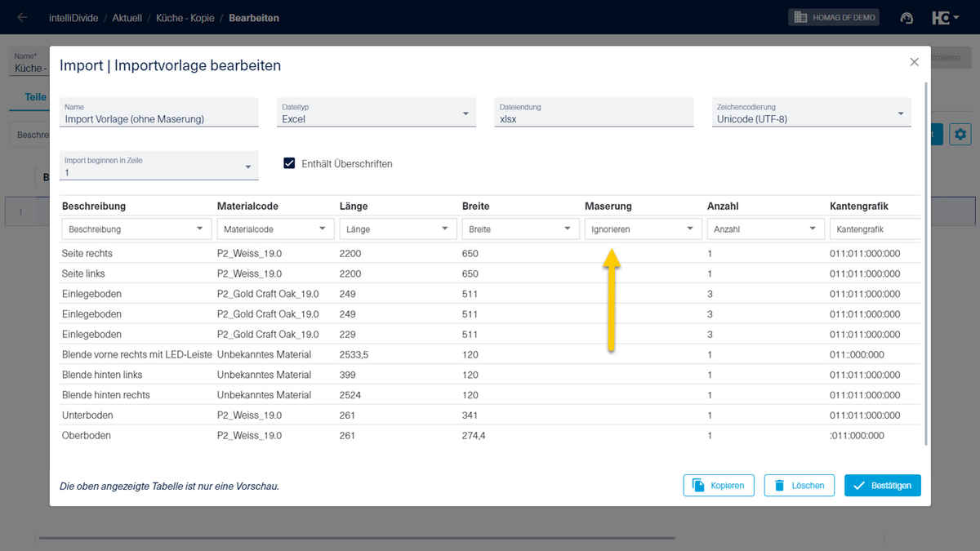
Task: Confirm with the Bestätigen button
Action: click(883, 485)
